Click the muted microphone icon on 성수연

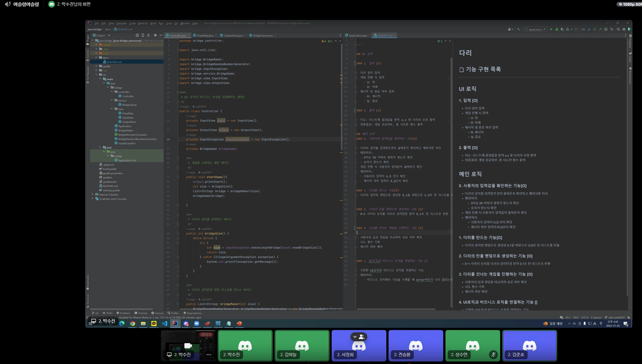click(493, 355)
